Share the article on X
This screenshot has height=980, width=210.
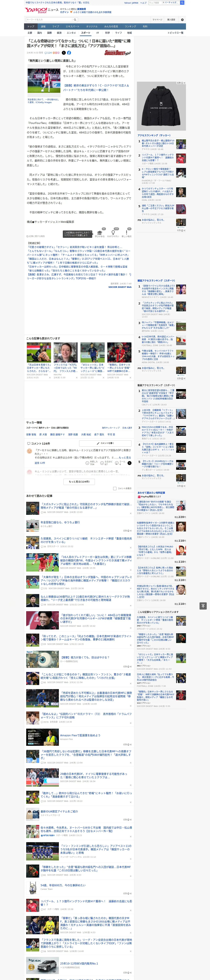point(64,53)
